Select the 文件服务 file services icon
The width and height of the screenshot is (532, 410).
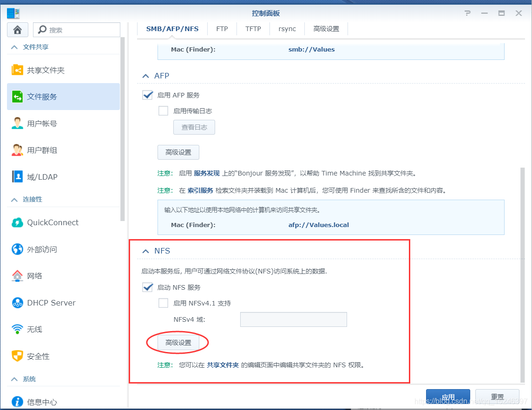[x=17, y=97]
